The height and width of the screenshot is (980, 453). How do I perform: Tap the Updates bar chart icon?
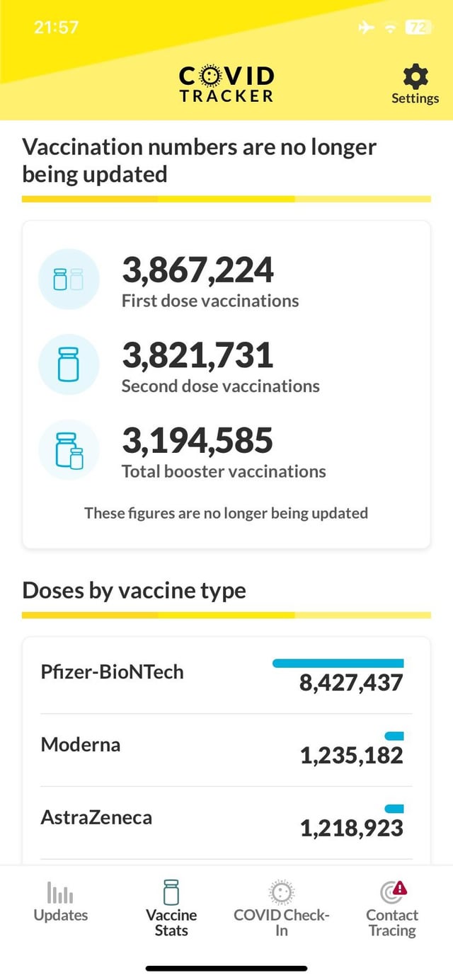pos(60,893)
